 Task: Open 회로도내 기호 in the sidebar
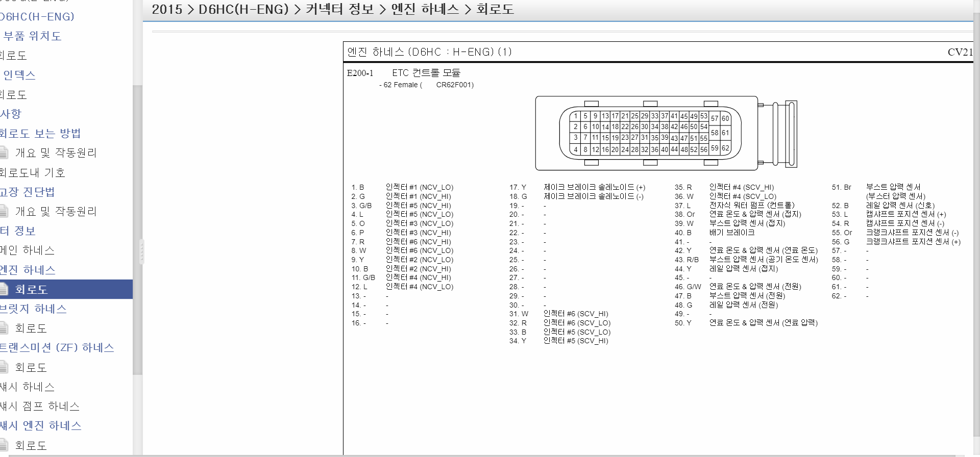click(33, 173)
